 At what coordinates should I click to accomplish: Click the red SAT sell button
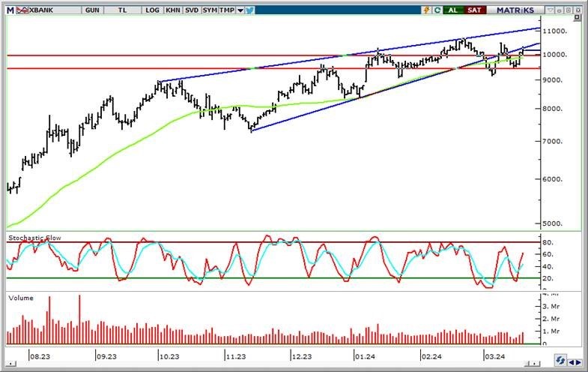click(x=474, y=10)
